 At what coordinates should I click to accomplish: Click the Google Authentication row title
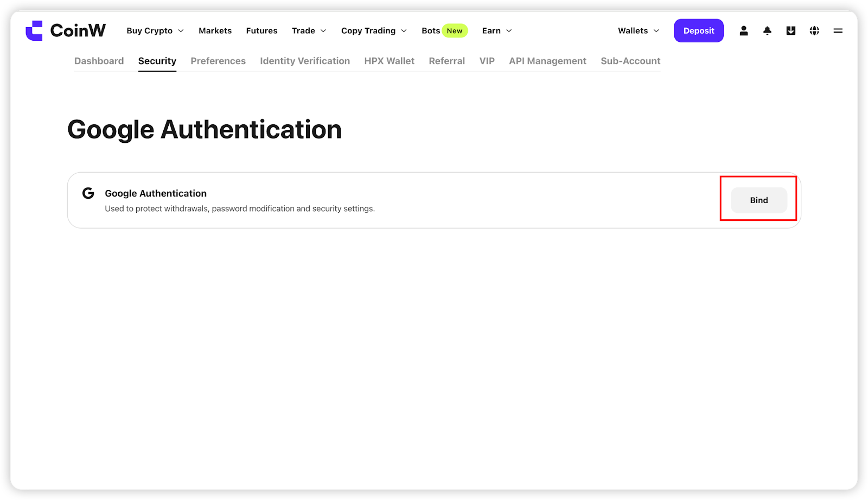[x=156, y=193]
